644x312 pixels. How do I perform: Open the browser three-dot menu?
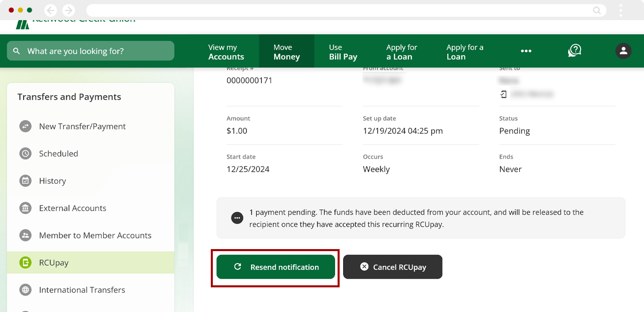tap(621, 10)
